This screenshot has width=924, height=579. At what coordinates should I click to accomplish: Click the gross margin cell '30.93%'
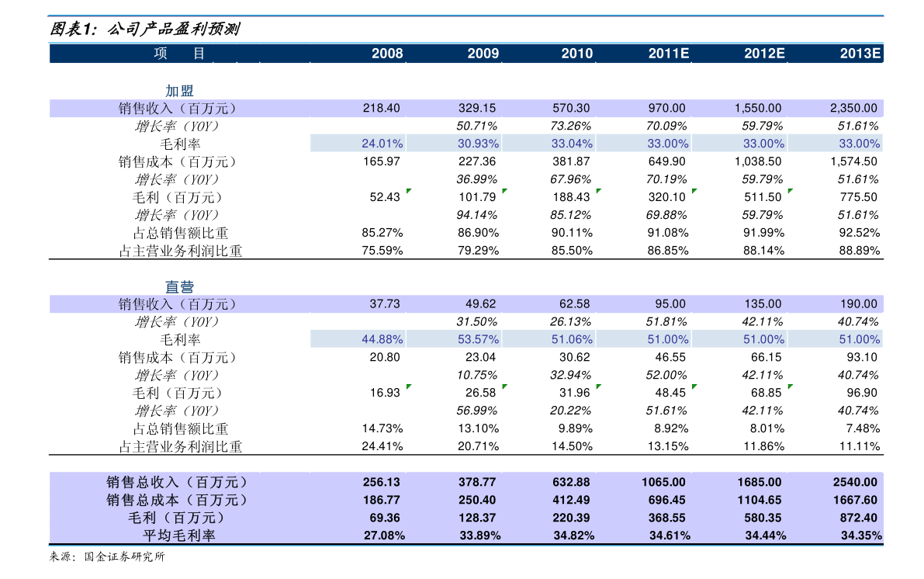(479, 144)
